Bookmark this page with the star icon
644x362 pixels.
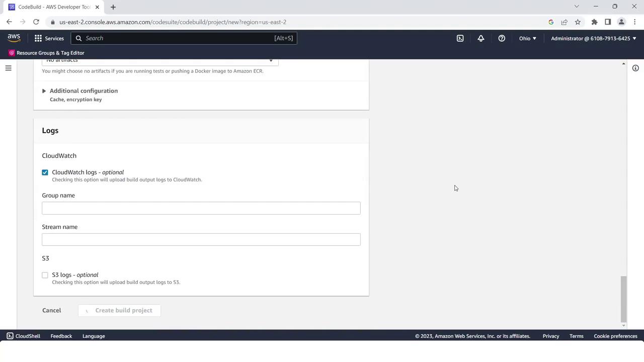click(578, 22)
